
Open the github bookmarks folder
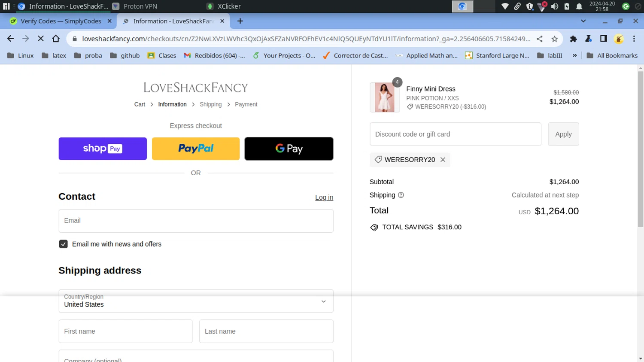[125, 55]
